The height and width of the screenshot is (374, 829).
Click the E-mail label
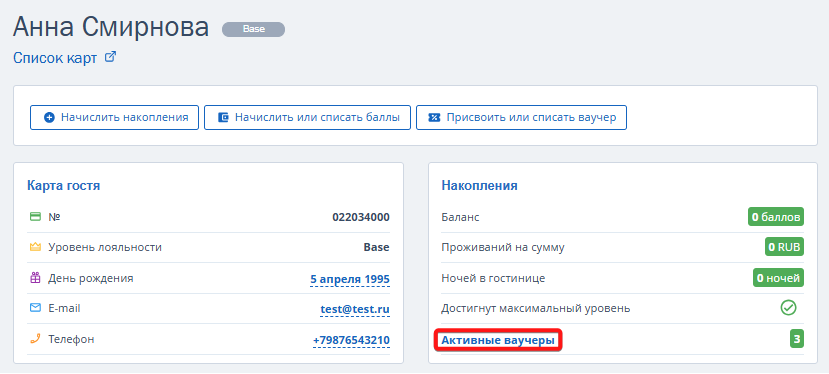65,308
